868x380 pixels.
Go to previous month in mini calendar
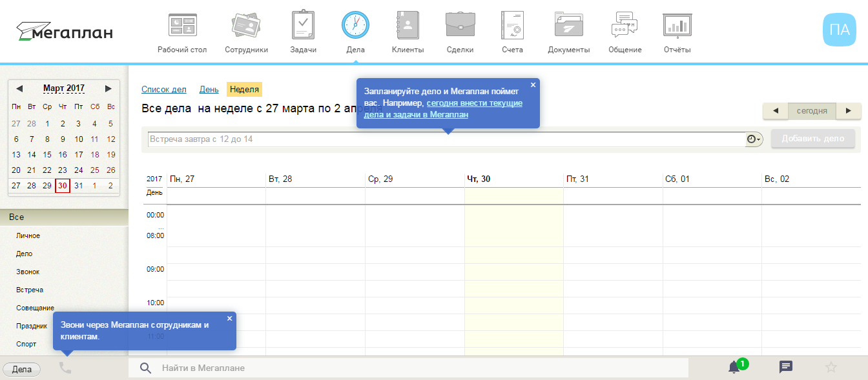pos(19,88)
